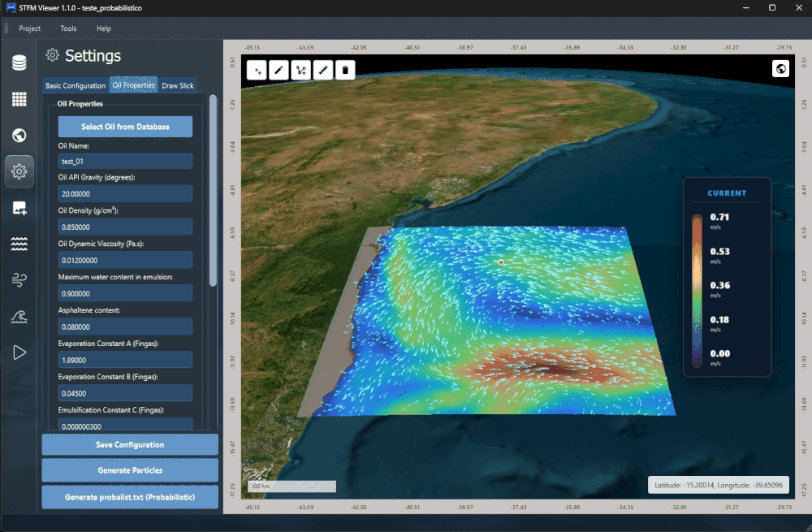
Task: Switch to Basic Configuration tab
Action: point(76,85)
